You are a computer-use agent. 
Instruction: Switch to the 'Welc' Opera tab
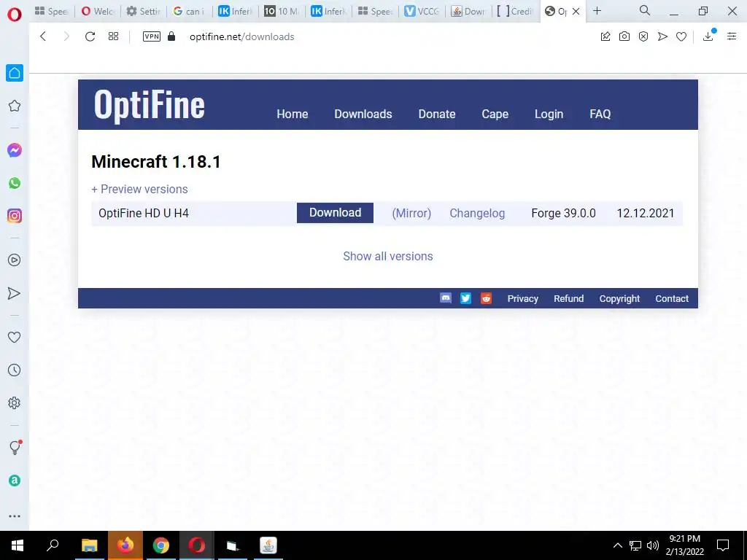point(98,11)
